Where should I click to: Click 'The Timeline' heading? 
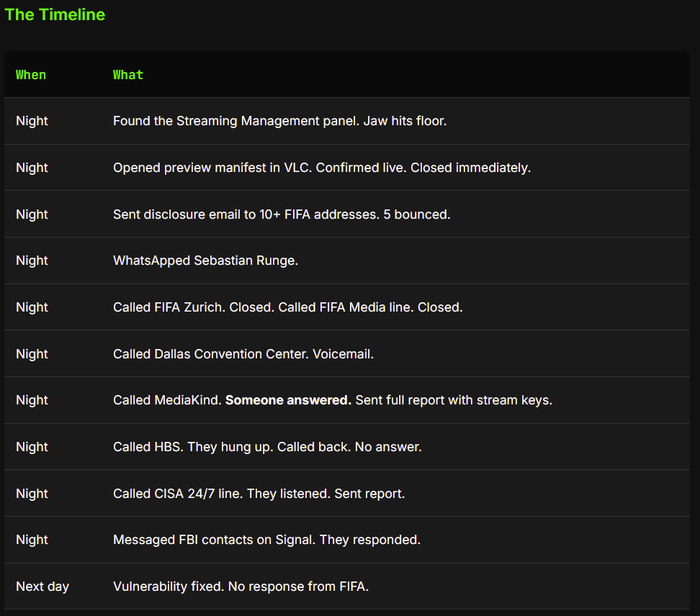click(x=55, y=14)
